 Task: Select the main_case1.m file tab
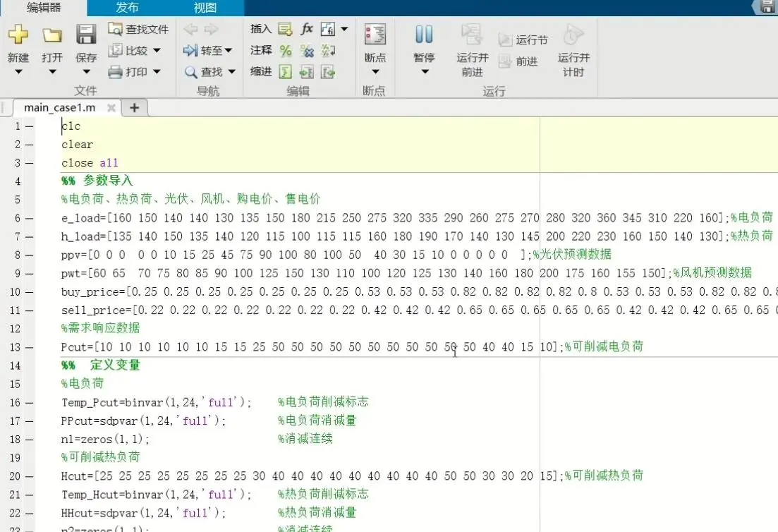pos(59,108)
